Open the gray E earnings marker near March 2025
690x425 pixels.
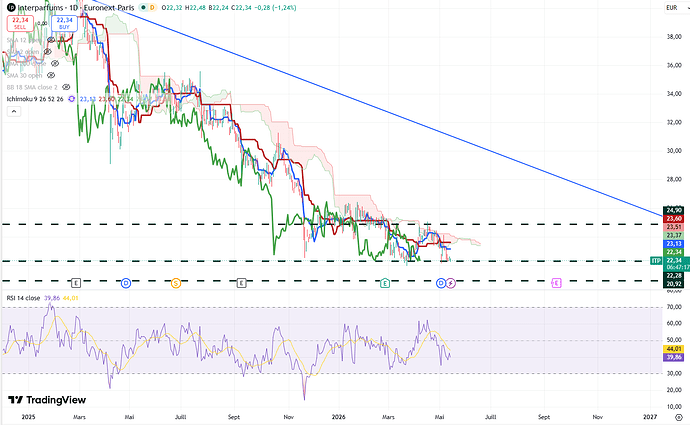(76, 283)
